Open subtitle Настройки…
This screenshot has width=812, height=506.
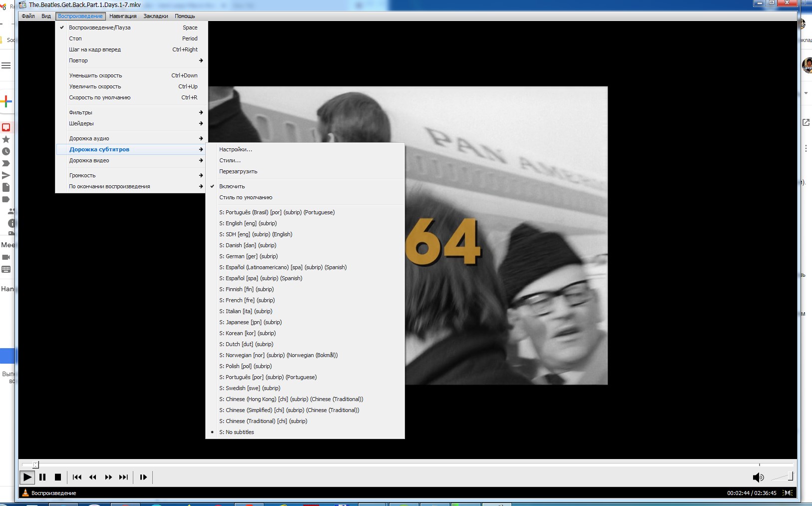[305, 149]
